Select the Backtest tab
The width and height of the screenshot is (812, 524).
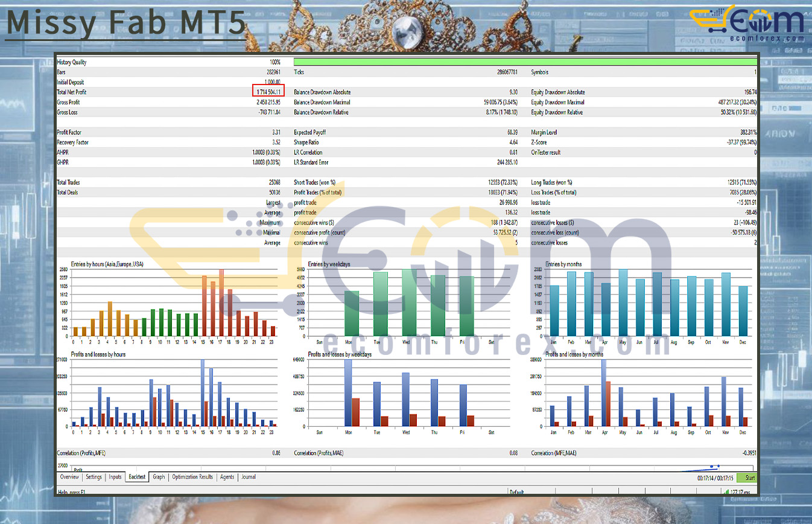[x=137, y=477]
